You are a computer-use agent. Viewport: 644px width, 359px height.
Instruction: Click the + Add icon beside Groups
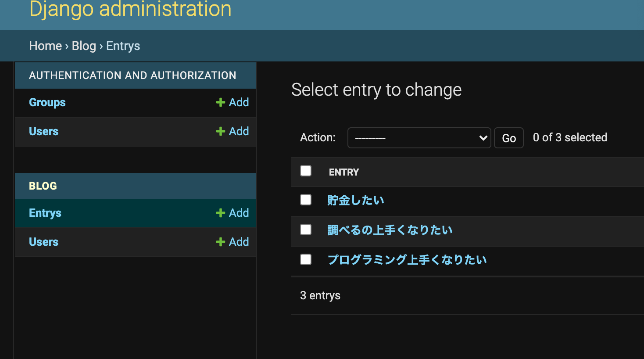tap(233, 102)
